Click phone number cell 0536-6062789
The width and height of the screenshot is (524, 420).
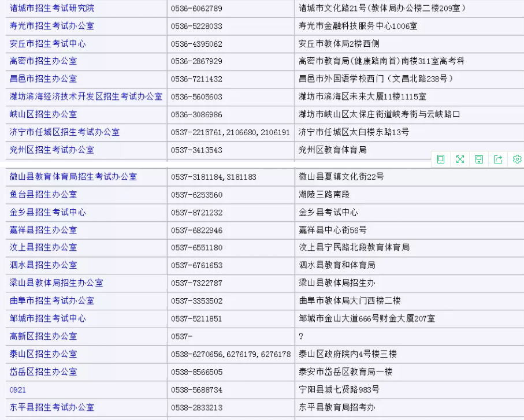(196, 9)
